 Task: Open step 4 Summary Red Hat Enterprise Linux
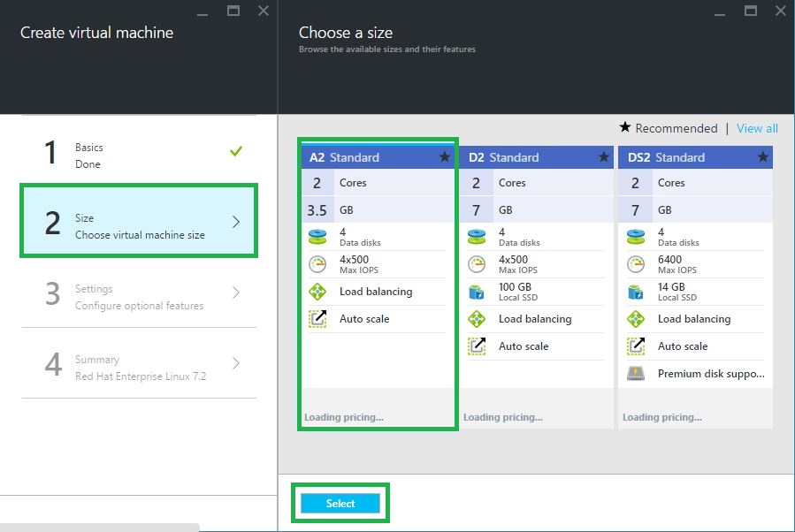pyautogui.click(x=139, y=363)
